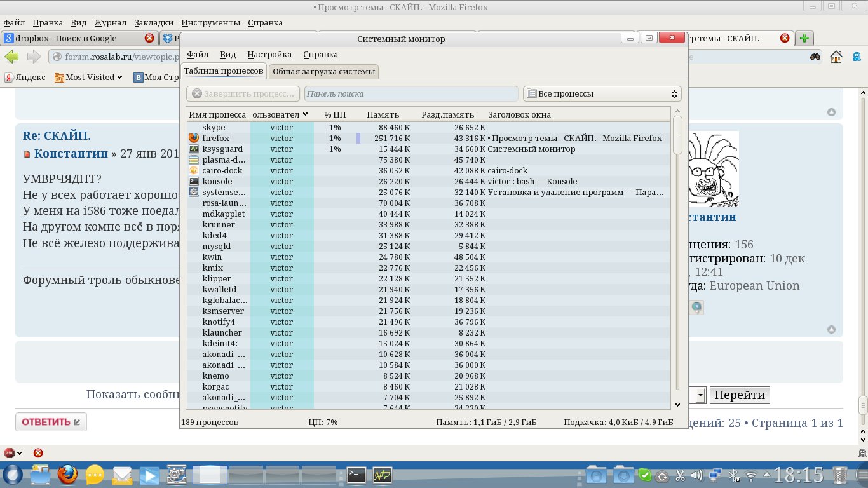Click the volume speaker icon in tray
Screen dimensions: 868x488
(697, 475)
